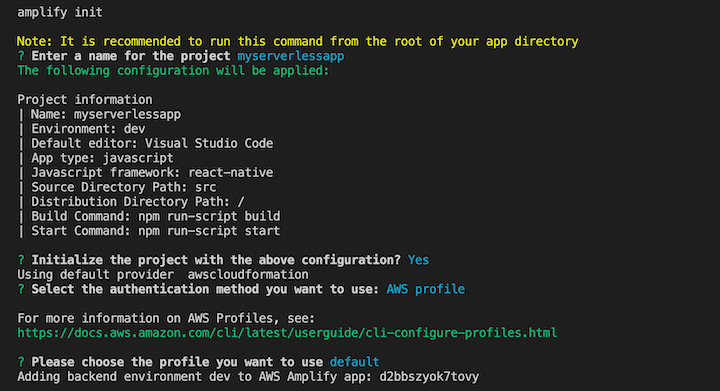Viewport: 720px width, 391px height.
Task: Click the 'Environment: dev' line
Action: [88, 129]
